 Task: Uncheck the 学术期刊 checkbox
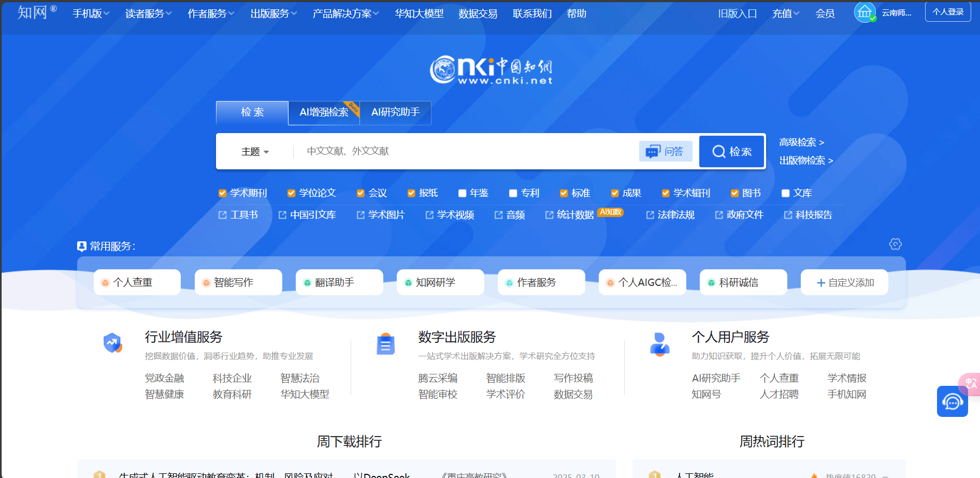click(223, 193)
